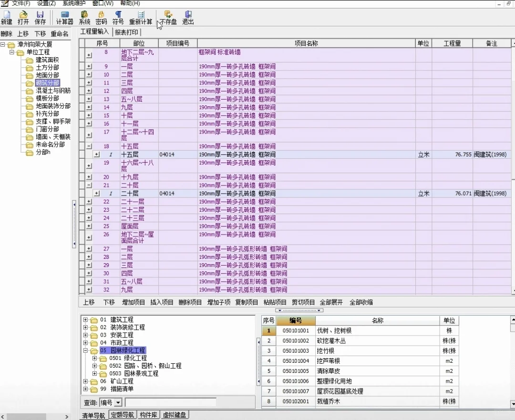Collapse the 05 园林绿化工程 node
The width and height of the screenshot is (515, 420).
tap(85, 350)
